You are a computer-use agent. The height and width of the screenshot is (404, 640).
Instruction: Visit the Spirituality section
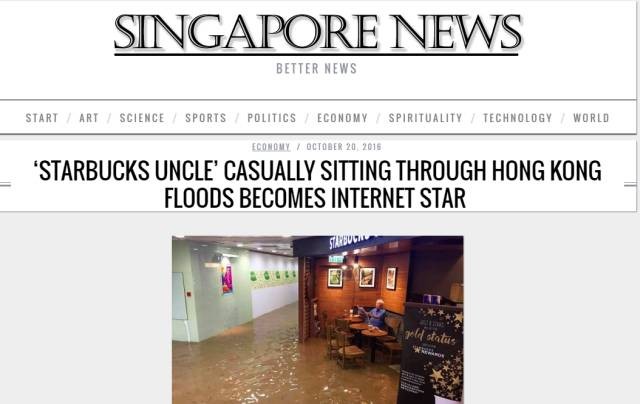(x=425, y=118)
